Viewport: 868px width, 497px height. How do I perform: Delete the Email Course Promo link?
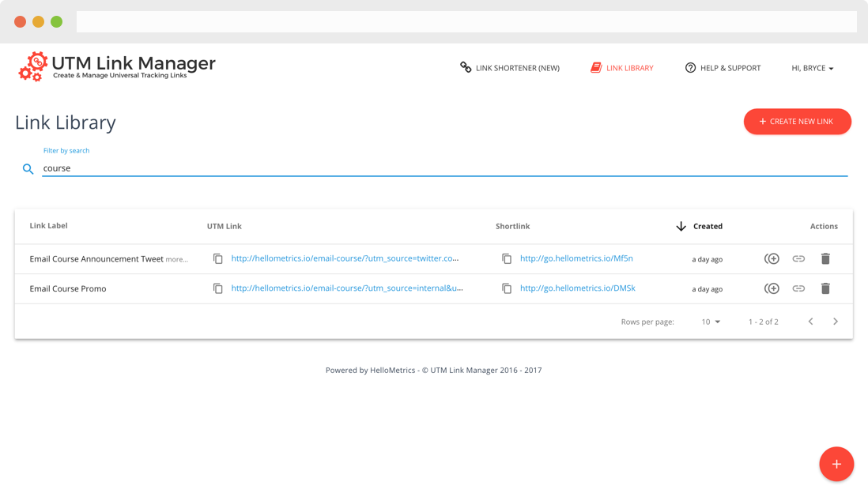(825, 288)
